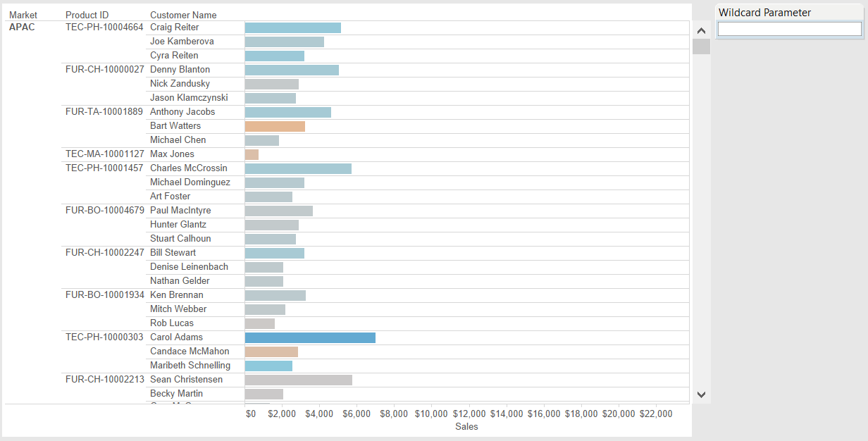This screenshot has height=441, width=868.
Task: Click the Market column header
Action: pos(23,14)
